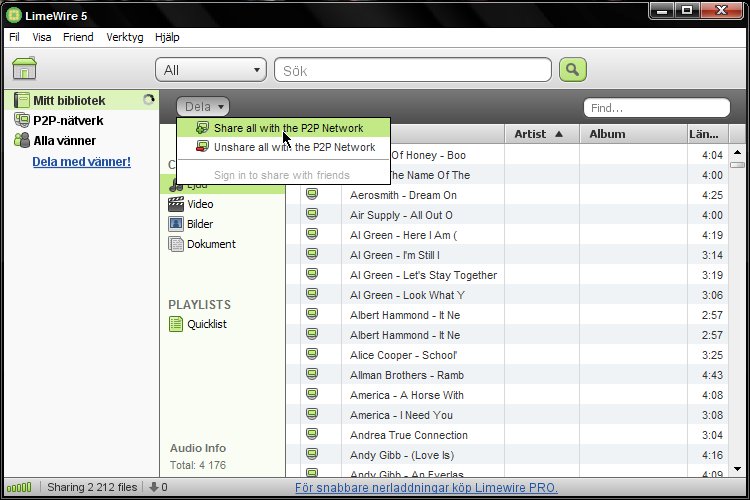Viewport: 750px width, 500px height.
Task: Click the Sök search input field
Action: tap(413, 70)
